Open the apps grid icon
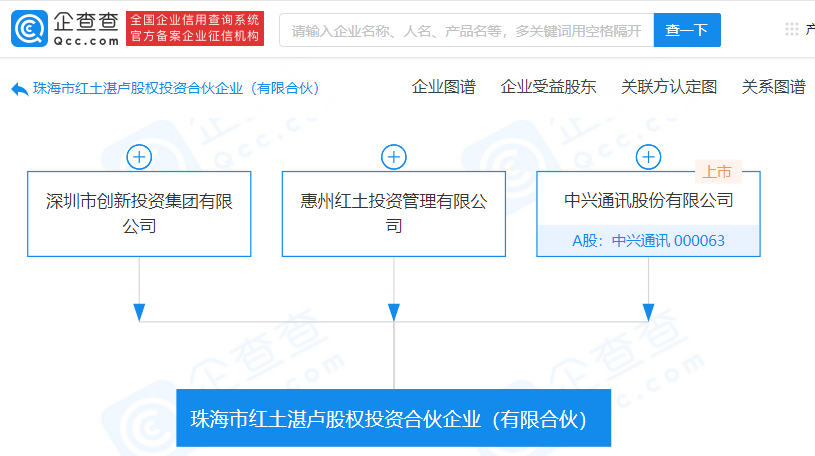This screenshot has height=456, width=815. coord(792,29)
